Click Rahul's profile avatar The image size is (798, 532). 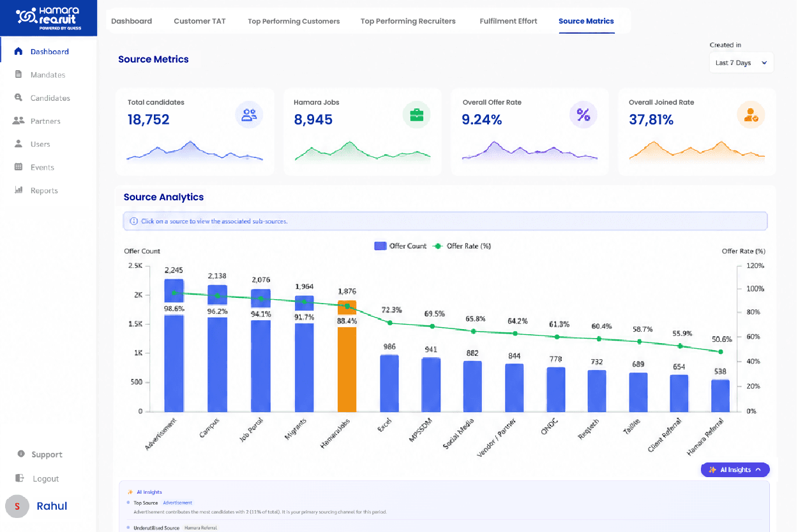tap(17, 506)
